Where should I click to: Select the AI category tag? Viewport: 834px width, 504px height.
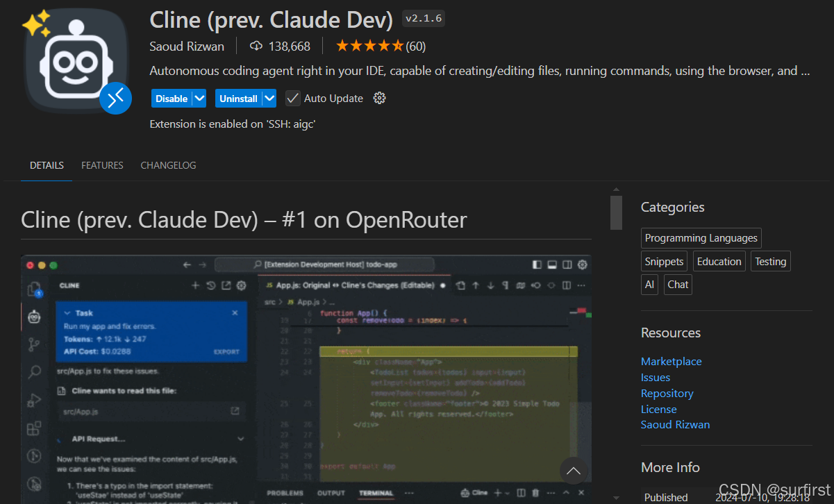(649, 285)
